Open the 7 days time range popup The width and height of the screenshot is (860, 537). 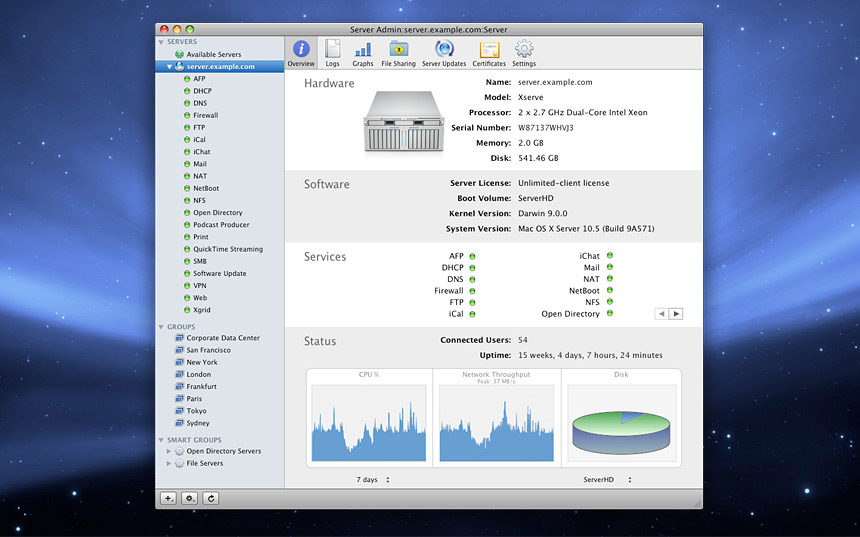(x=373, y=479)
